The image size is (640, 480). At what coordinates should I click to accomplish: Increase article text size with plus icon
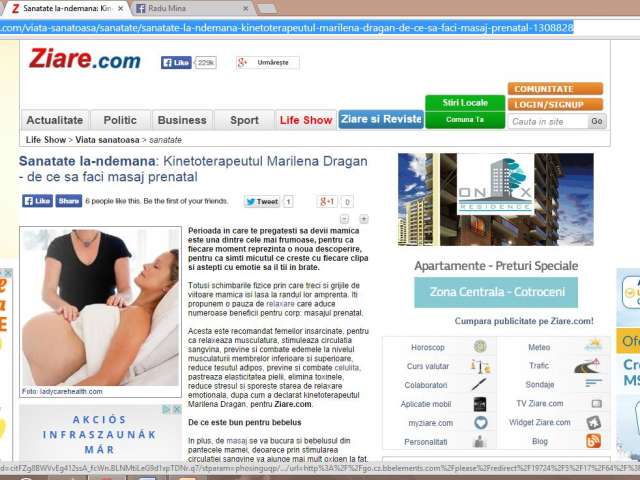[363, 219]
